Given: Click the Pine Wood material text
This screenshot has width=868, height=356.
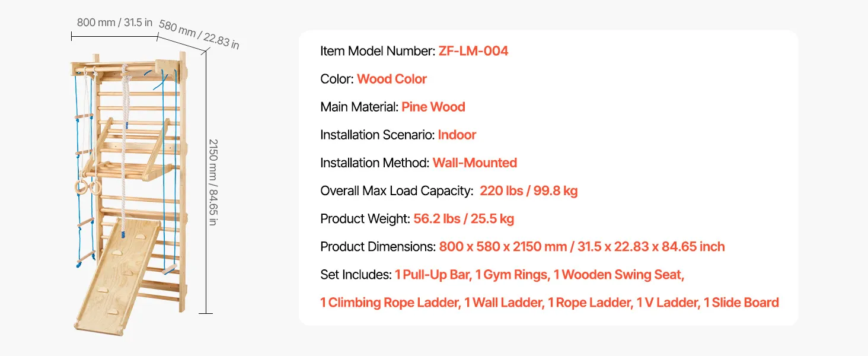Looking at the screenshot, I should pyautogui.click(x=433, y=107).
